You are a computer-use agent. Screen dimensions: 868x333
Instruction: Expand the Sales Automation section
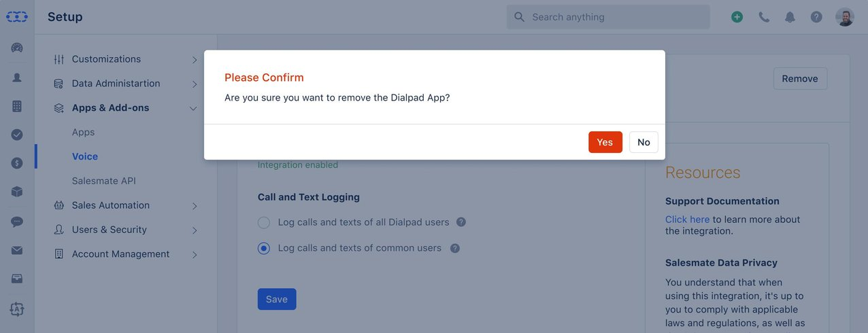[x=126, y=205]
